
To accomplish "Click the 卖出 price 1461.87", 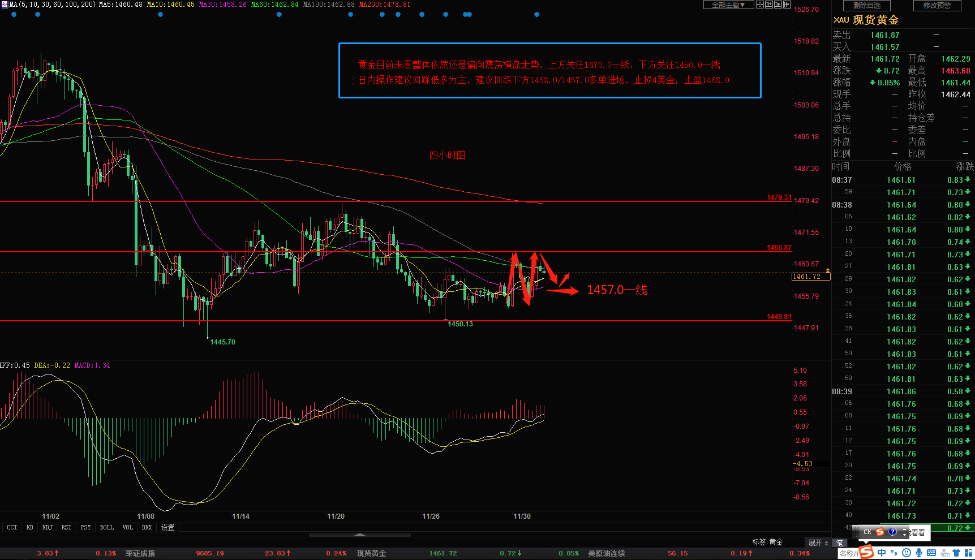I will [885, 35].
